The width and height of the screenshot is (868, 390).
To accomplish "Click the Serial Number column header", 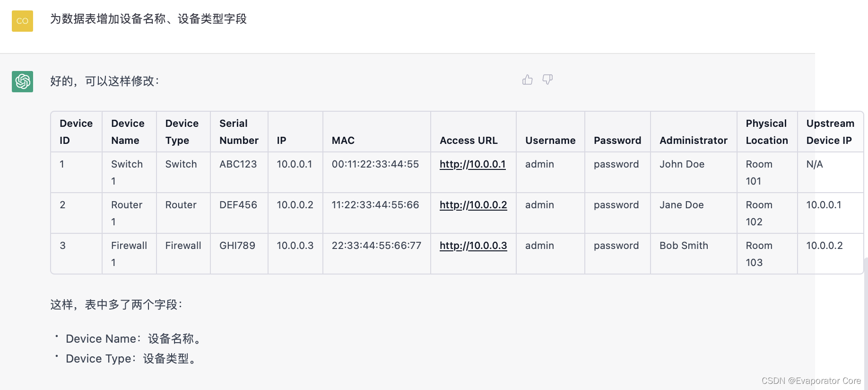I will tap(239, 132).
